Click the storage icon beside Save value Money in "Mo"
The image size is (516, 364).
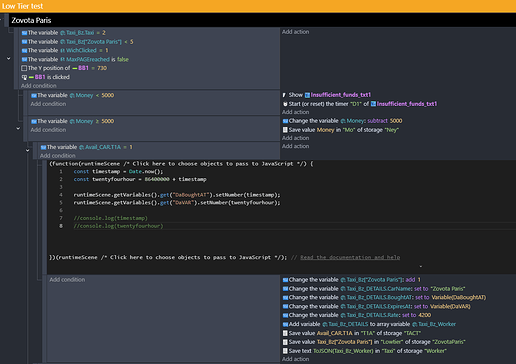click(285, 130)
